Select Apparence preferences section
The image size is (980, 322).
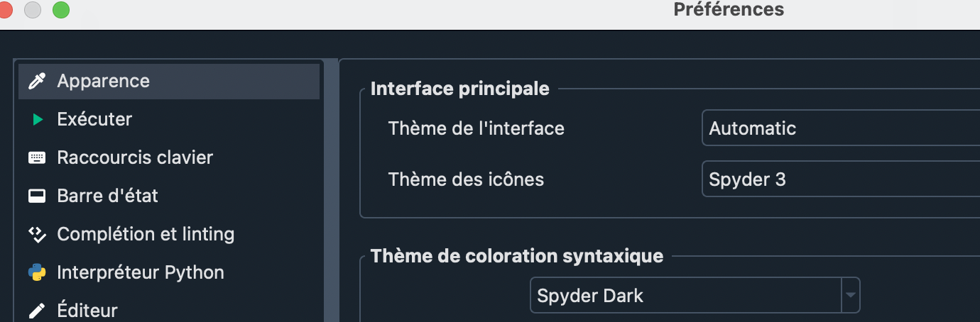(104, 82)
